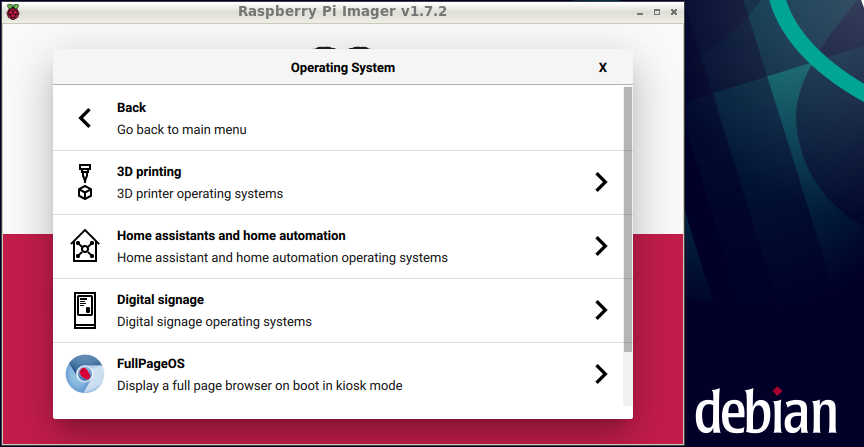This screenshot has height=447, width=864.
Task: Maximize the Raspberry Pi Imager window
Action: click(x=656, y=11)
